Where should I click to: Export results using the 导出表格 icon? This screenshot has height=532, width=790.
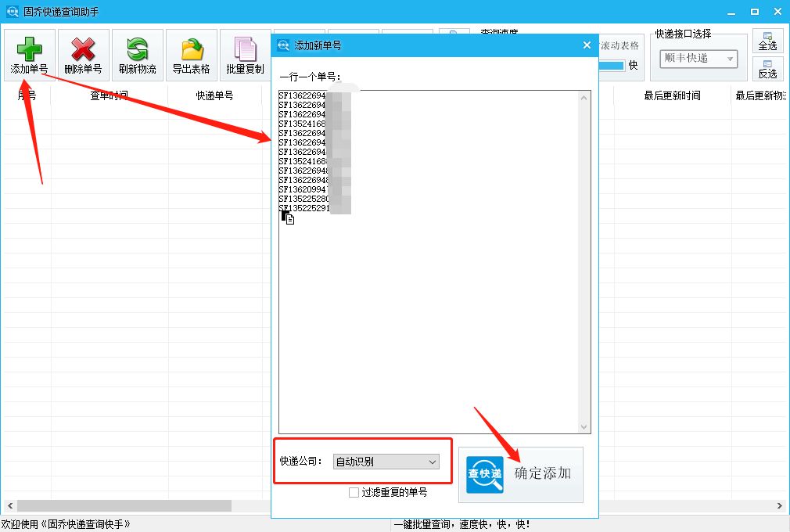click(x=190, y=53)
